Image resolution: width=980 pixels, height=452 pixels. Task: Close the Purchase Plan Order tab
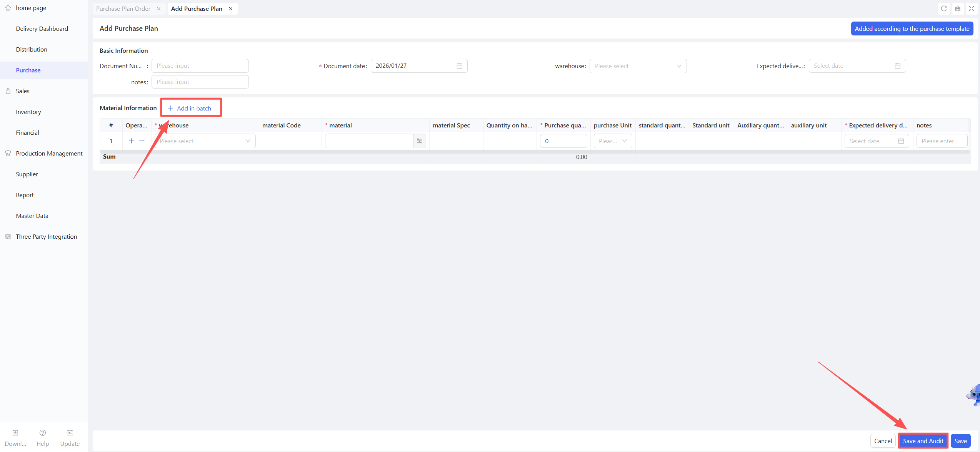pyautogui.click(x=158, y=8)
